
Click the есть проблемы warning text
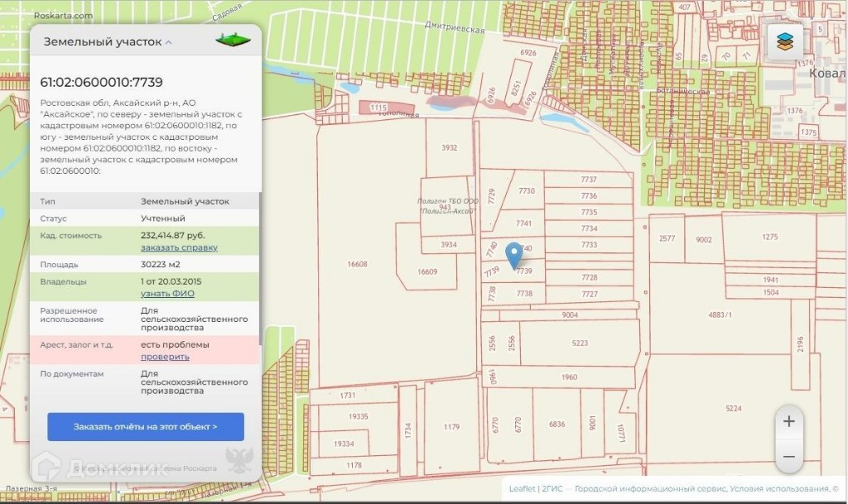pos(175,344)
